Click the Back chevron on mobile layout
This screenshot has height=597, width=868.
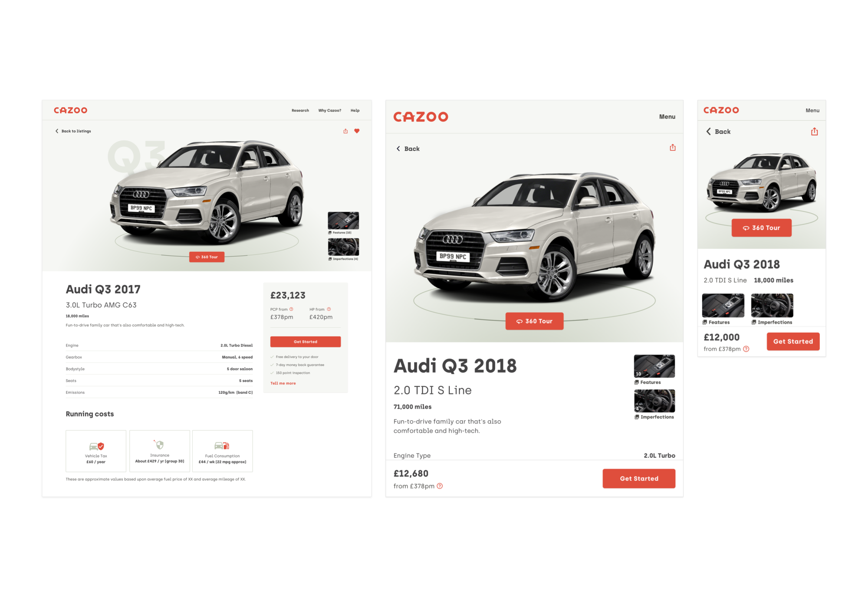point(708,131)
